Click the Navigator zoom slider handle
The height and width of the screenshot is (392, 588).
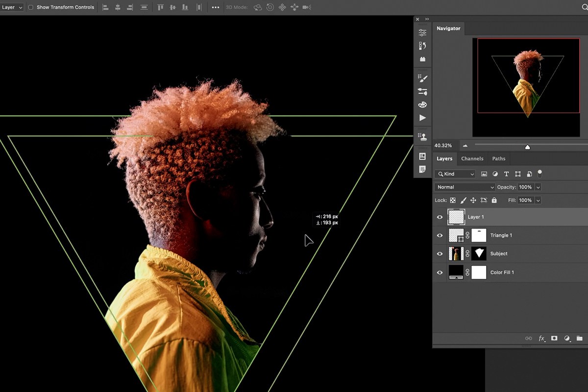pyautogui.click(x=527, y=147)
